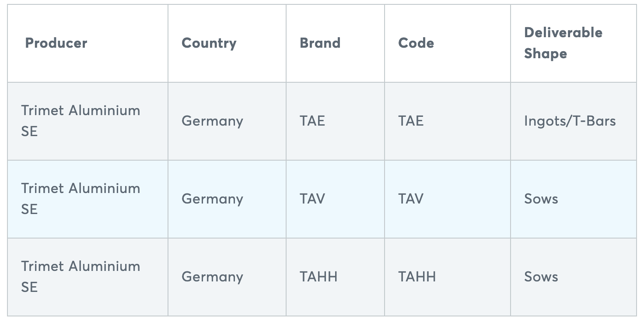Click Germany in the TAE row
The height and width of the screenshot is (323, 644).
click(212, 121)
